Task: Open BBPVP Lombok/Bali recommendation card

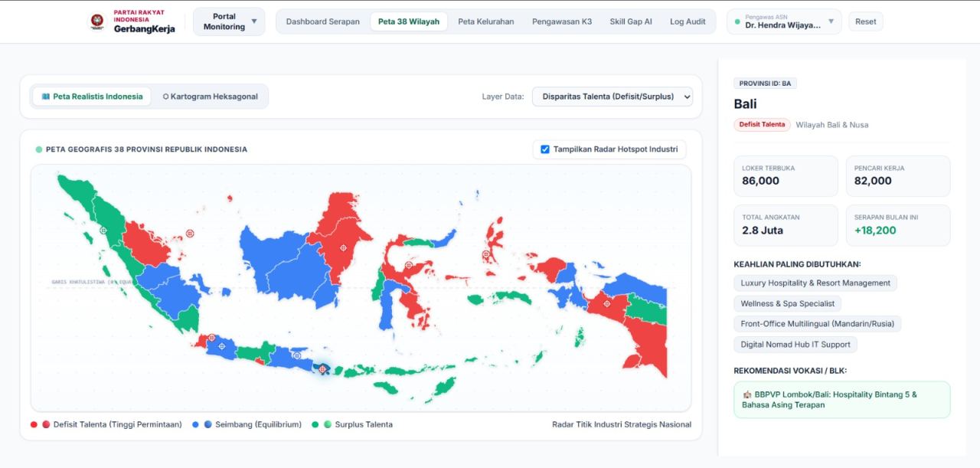Action: point(842,400)
